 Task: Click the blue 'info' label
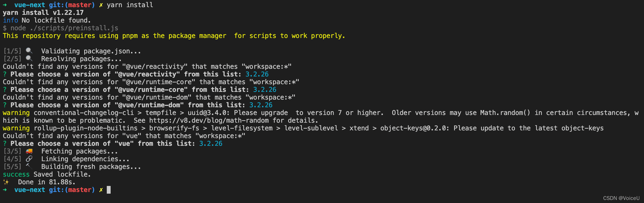tap(10, 20)
